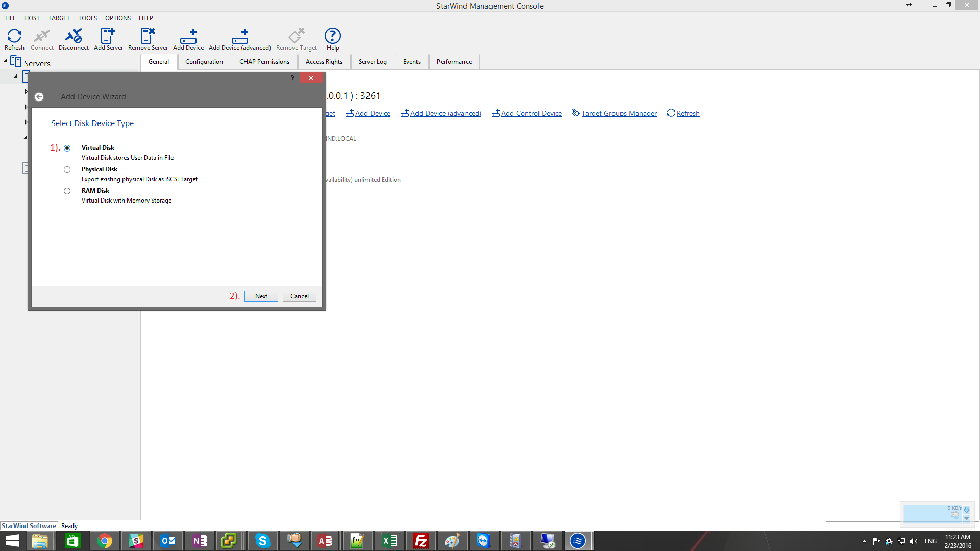Click the Add Device link in General pane
This screenshot has width=980, height=551.
pos(368,113)
